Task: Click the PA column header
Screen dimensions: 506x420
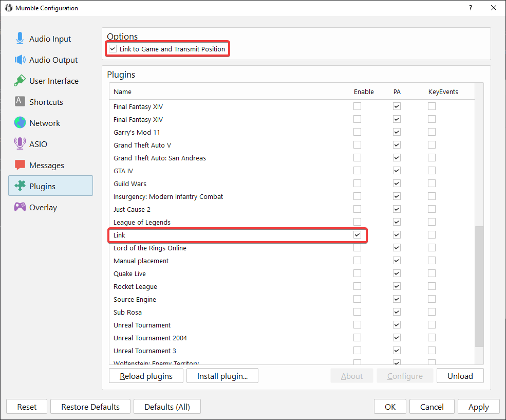Action: coord(397,92)
